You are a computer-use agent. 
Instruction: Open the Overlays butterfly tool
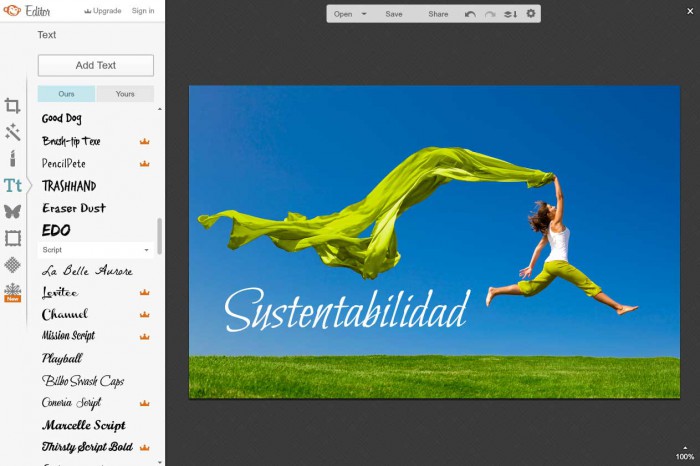point(12,211)
